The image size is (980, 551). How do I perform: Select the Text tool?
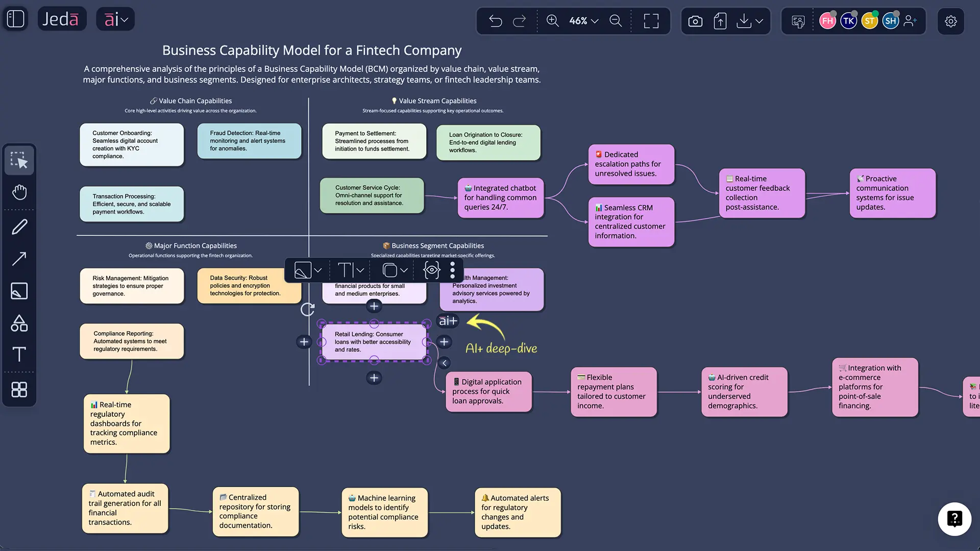pyautogui.click(x=19, y=355)
